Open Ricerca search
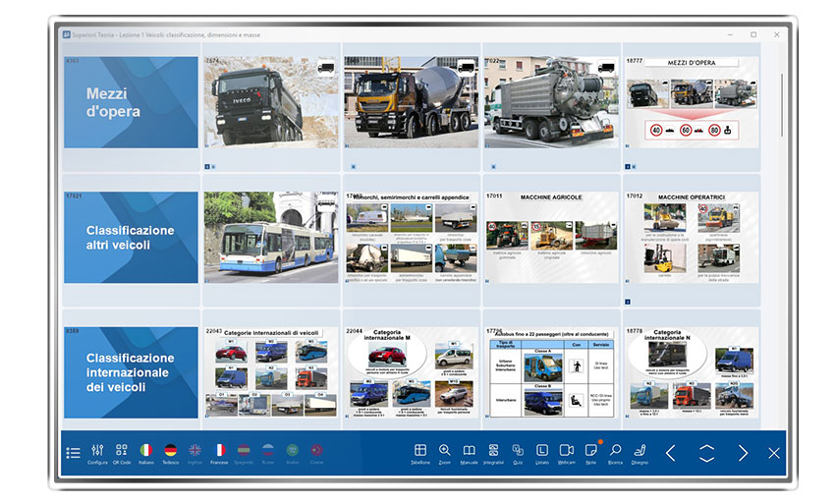The image size is (835, 504). click(x=615, y=452)
